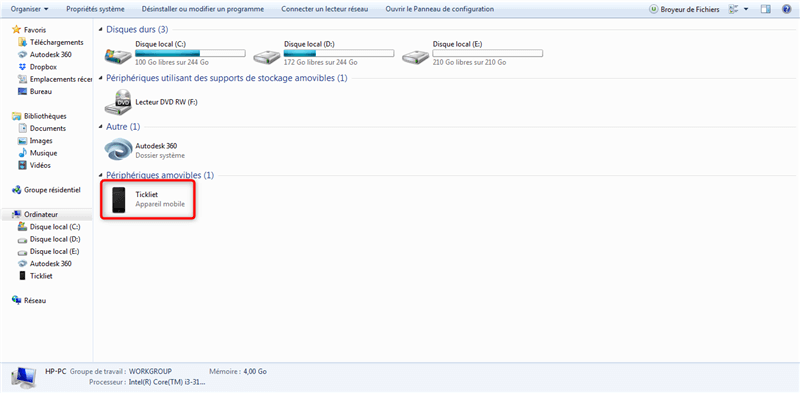Toggle the preview pane icon
The height and width of the screenshot is (393, 800).
pos(765,9)
